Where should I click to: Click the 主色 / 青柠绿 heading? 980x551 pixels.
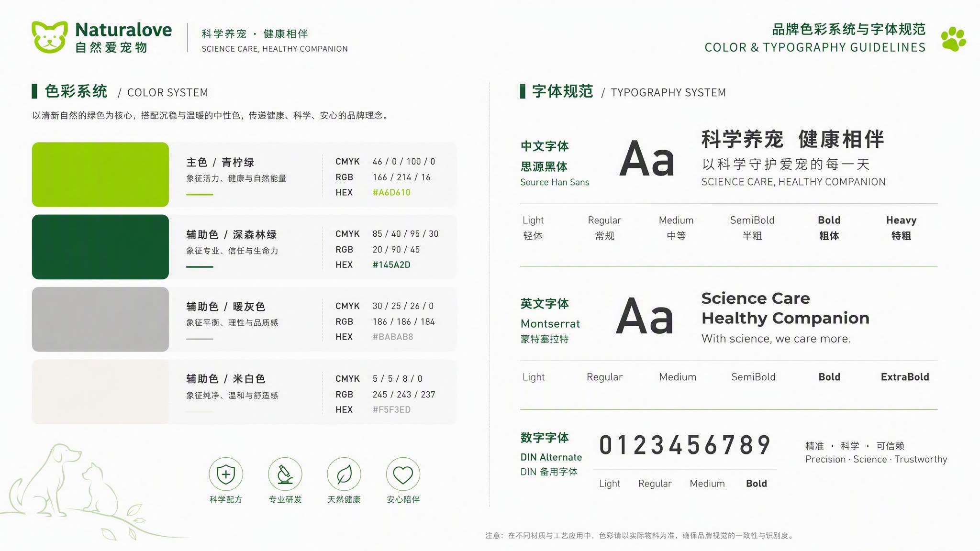coord(220,163)
